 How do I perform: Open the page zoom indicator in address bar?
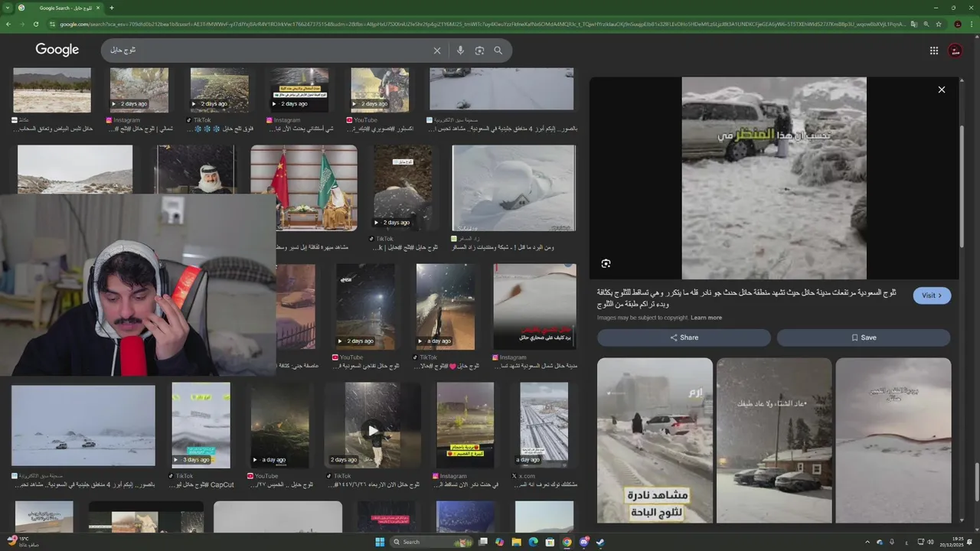coord(926,24)
